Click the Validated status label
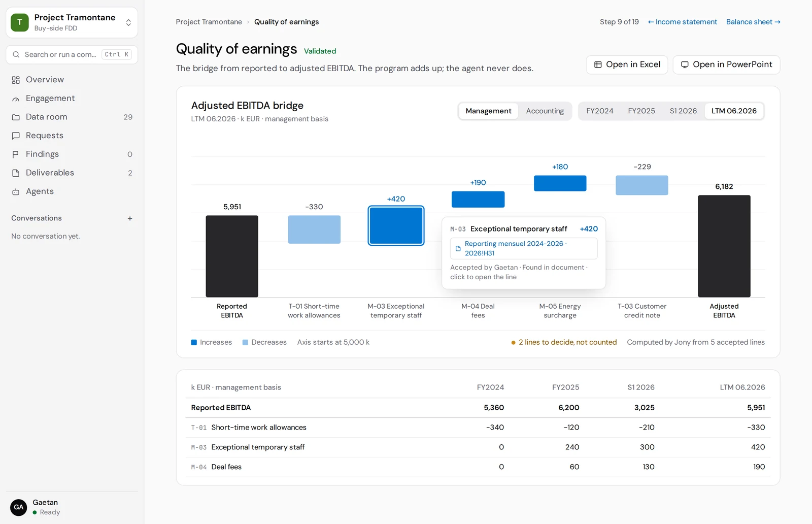812x524 pixels. [x=320, y=51]
